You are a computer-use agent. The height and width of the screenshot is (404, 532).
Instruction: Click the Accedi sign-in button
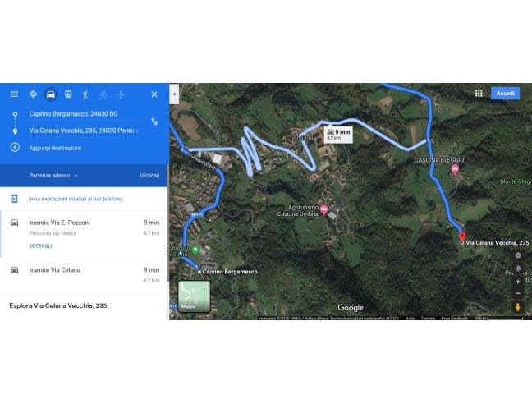tap(505, 94)
